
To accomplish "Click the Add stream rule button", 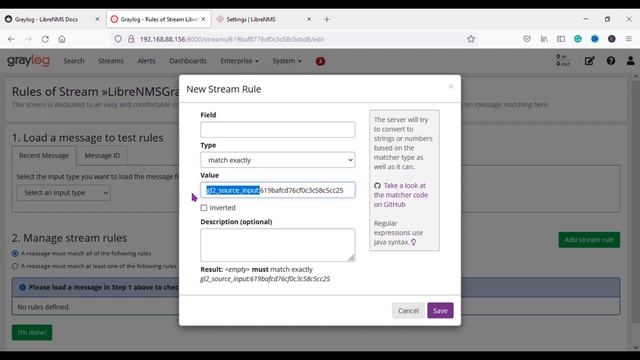I will [x=589, y=240].
